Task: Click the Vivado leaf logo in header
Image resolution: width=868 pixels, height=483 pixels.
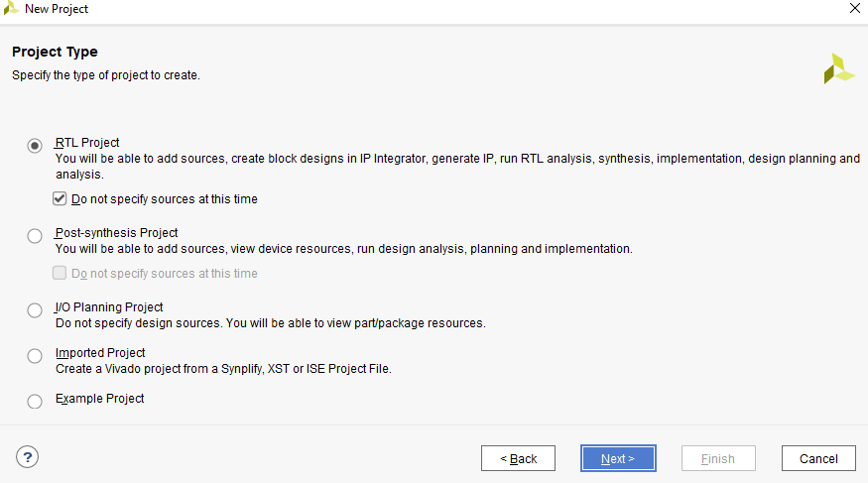Action: pyautogui.click(x=838, y=68)
